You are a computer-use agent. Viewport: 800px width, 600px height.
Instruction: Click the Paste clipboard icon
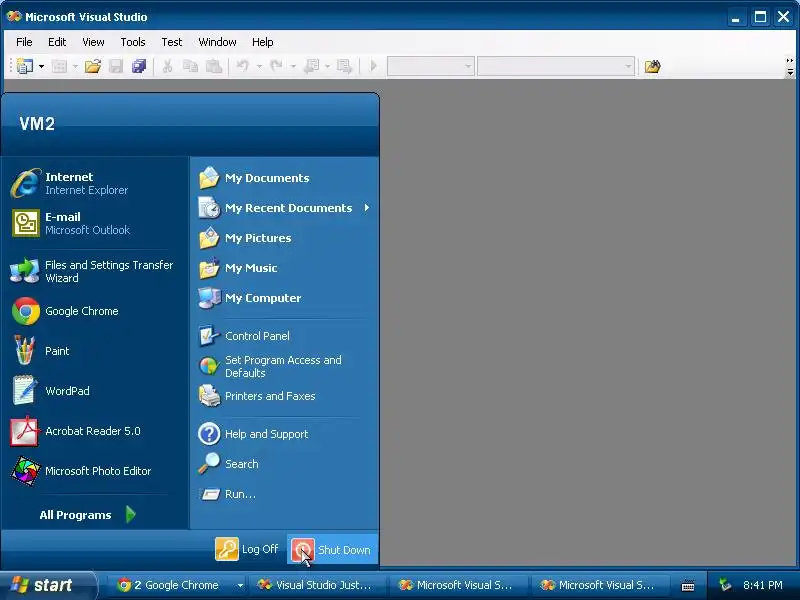point(214,66)
